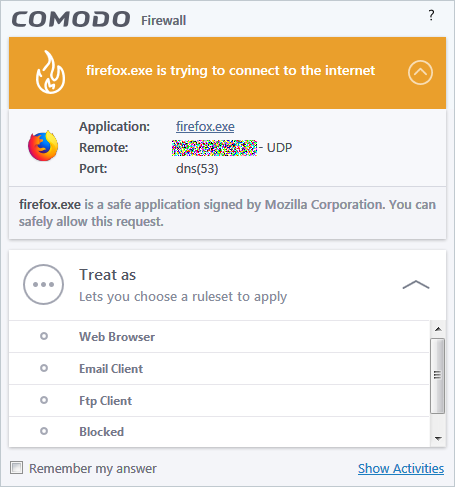Click the Treat as heading text
This screenshot has height=487, width=455.
click(x=108, y=275)
